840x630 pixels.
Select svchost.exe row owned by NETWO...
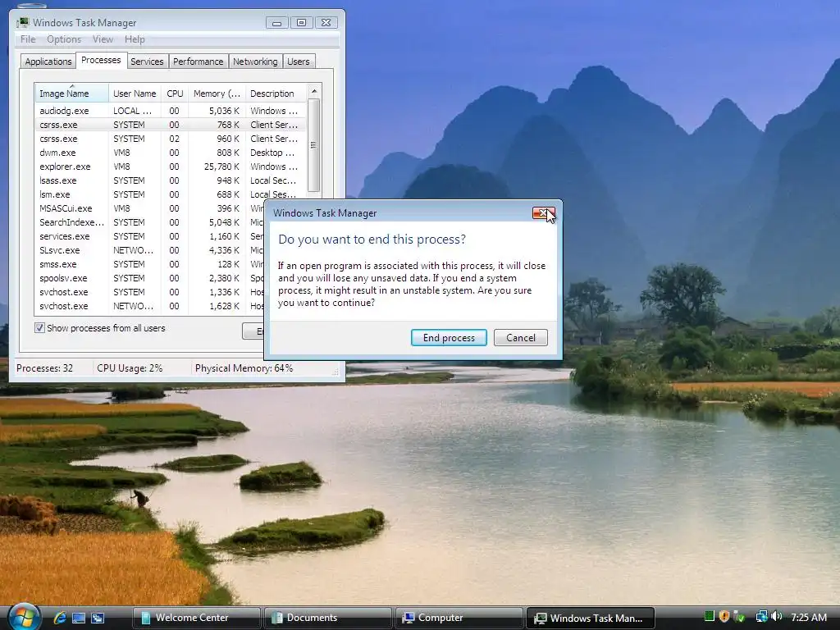[x=149, y=306]
